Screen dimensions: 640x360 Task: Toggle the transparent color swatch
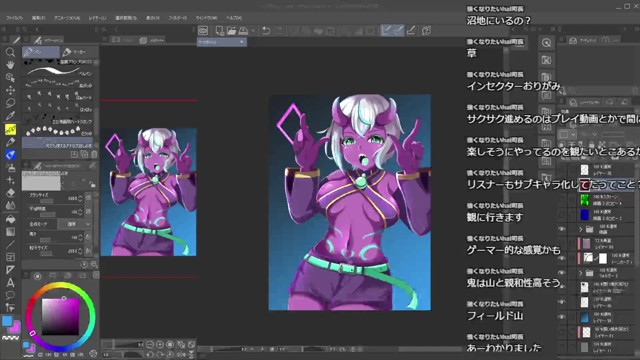pyautogui.click(x=11, y=338)
